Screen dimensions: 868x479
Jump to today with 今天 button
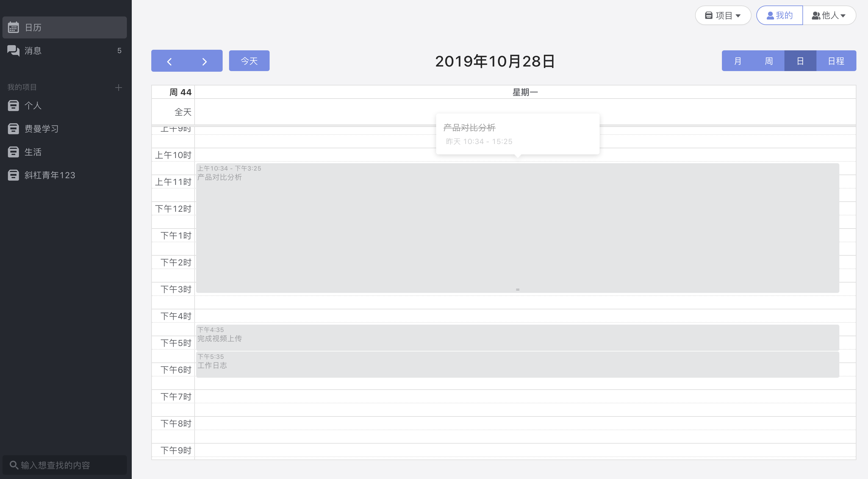(x=249, y=61)
